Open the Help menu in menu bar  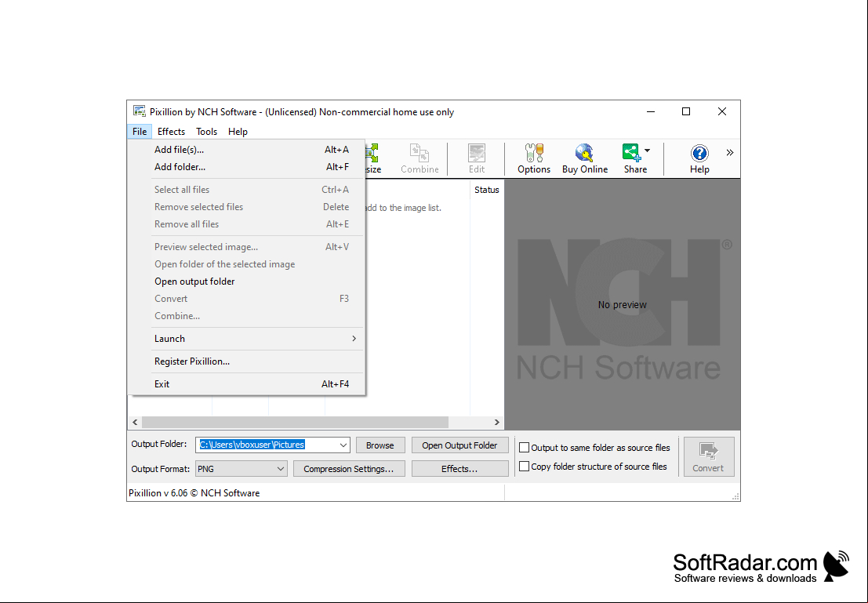click(238, 131)
